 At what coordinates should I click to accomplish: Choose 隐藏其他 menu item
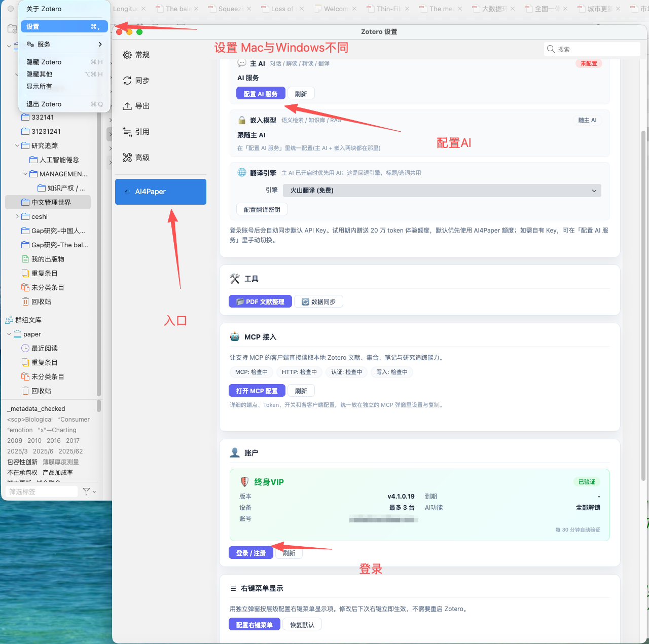[x=64, y=74]
